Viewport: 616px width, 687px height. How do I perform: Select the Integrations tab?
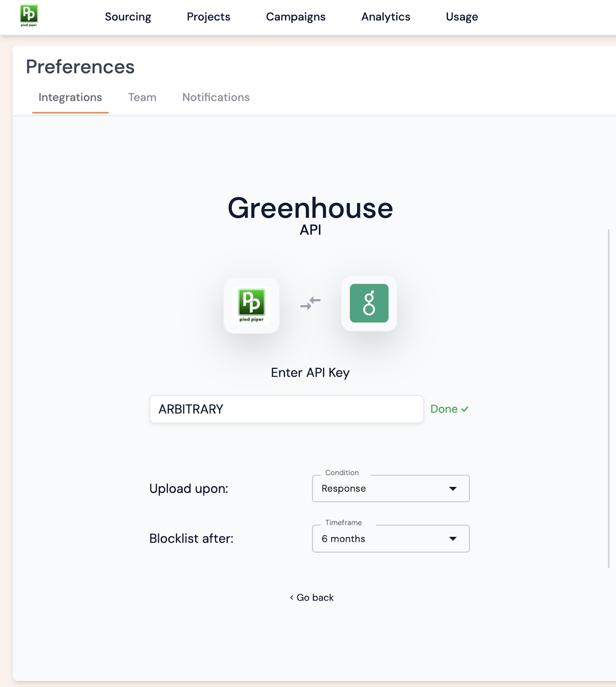[70, 97]
